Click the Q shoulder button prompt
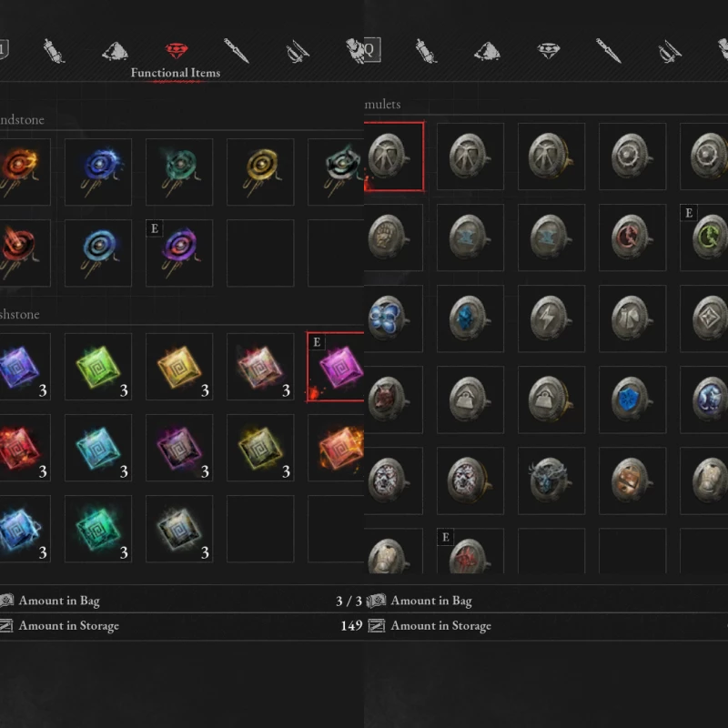 (372, 49)
